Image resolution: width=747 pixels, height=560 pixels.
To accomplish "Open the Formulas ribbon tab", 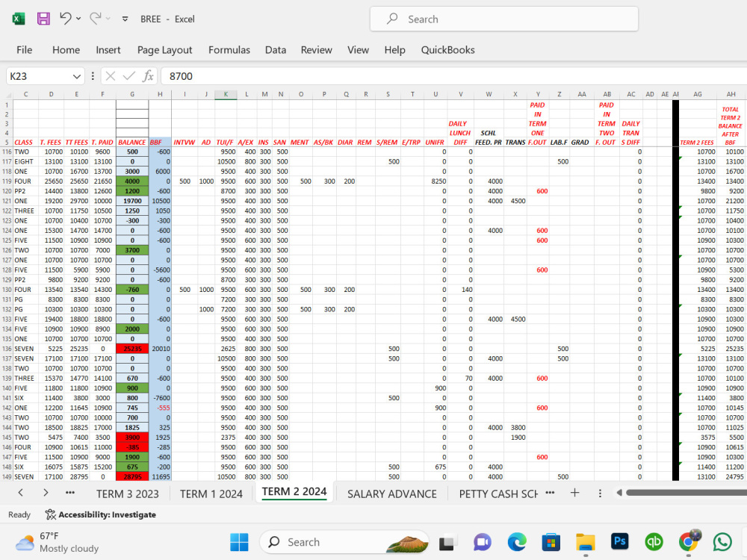I will click(229, 50).
